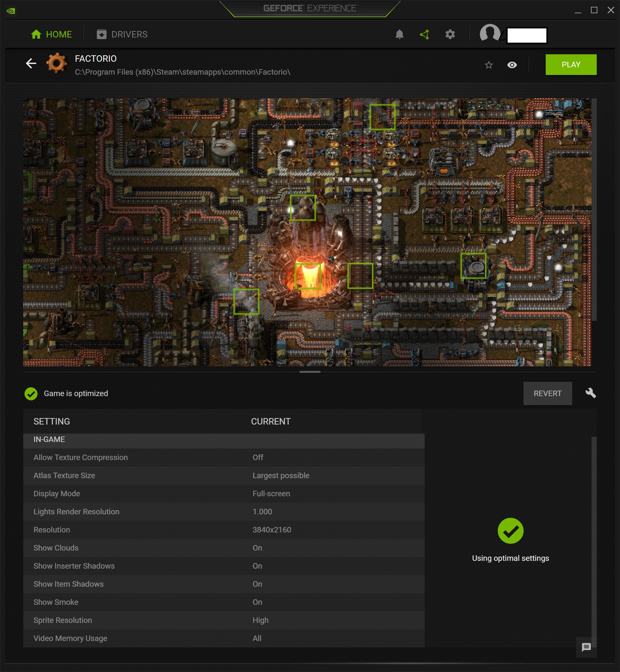This screenshot has width=620, height=672.
Task: Mark Factorio as favorite with star
Action: (x=489, y=65)
